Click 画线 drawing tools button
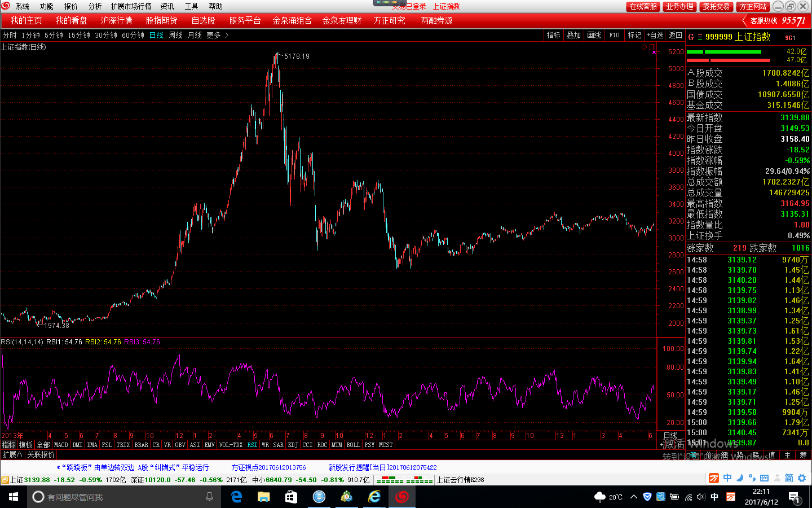 594,35
